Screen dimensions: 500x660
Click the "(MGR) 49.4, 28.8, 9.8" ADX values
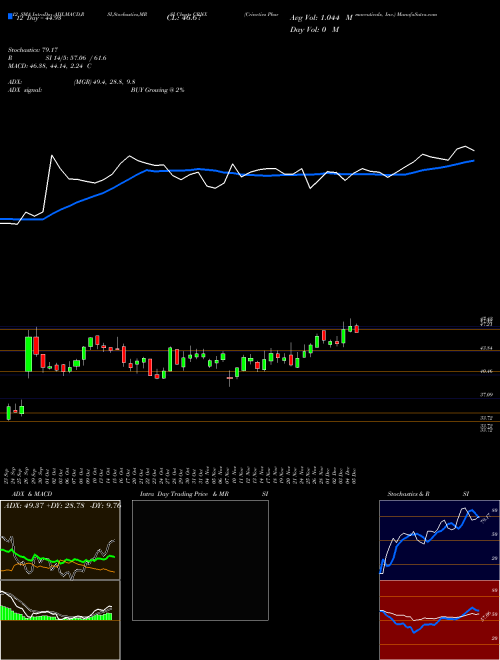[x=104, y=82]
